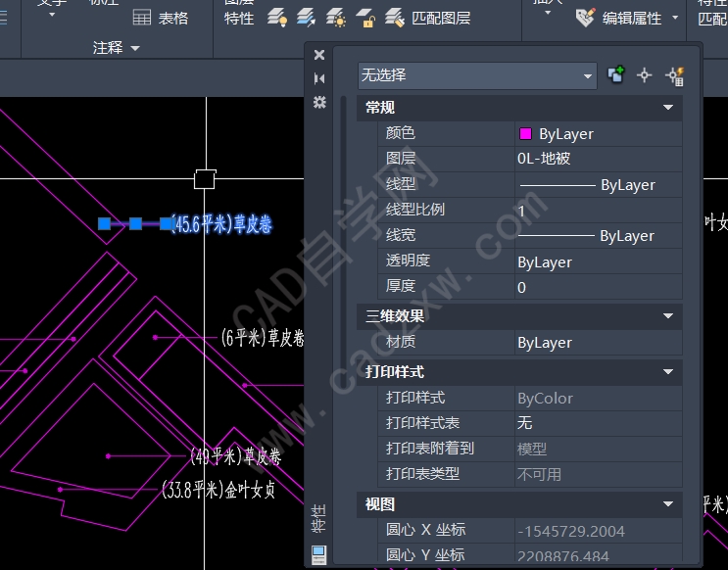Click the 颜色 property label

tap(400, 133)
